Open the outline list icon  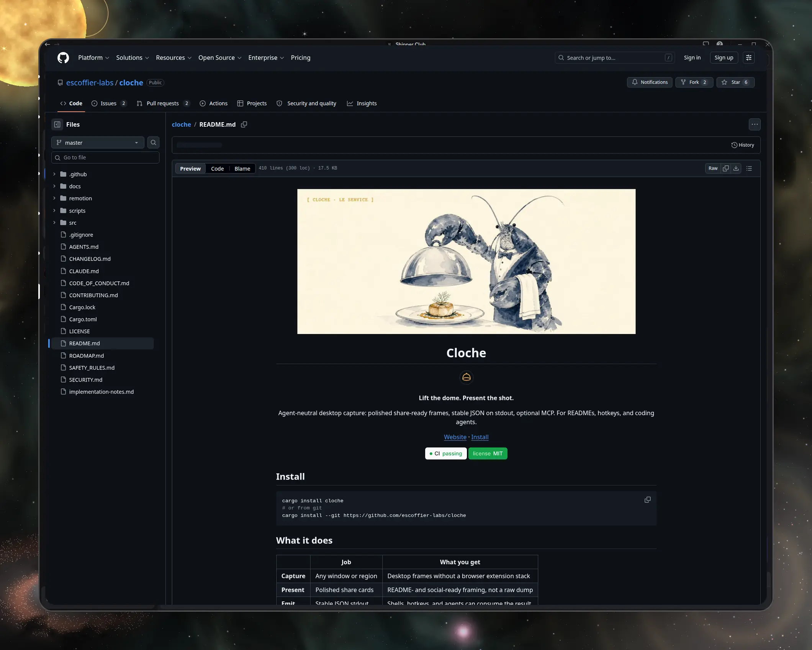tap(749, 169)
